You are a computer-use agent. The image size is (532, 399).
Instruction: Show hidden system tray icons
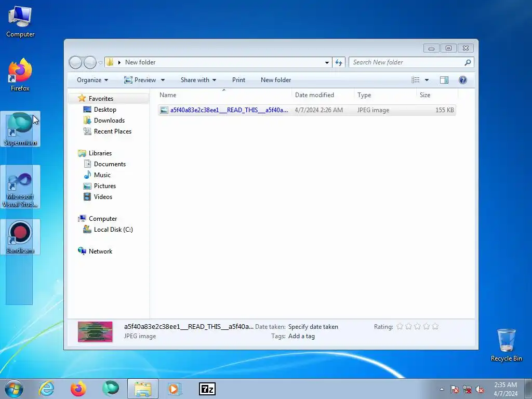[442, 389]
